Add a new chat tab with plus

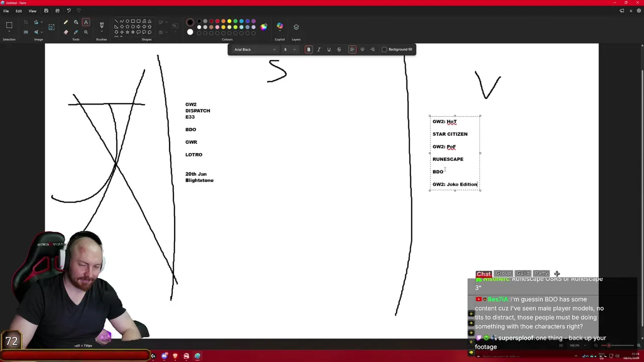click(x=557, y=274)
